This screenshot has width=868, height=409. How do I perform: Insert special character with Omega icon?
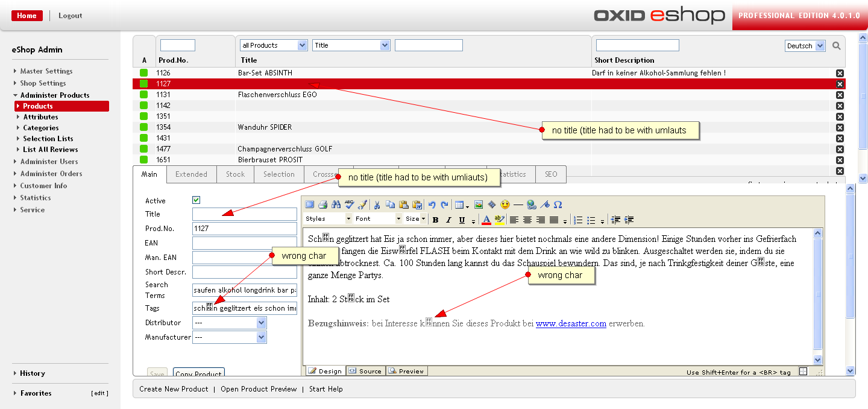coord(558,204)
